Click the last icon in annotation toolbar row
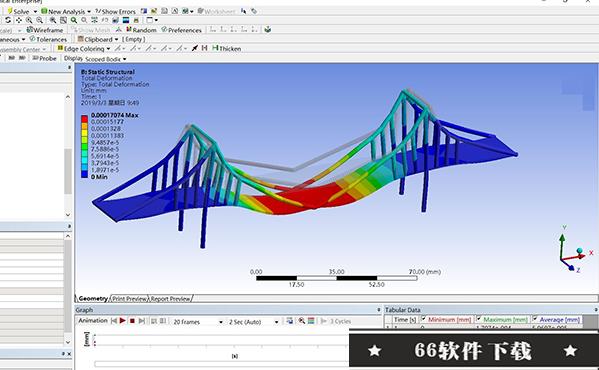Viewport: 599px width, 370px height. point(268,29)
